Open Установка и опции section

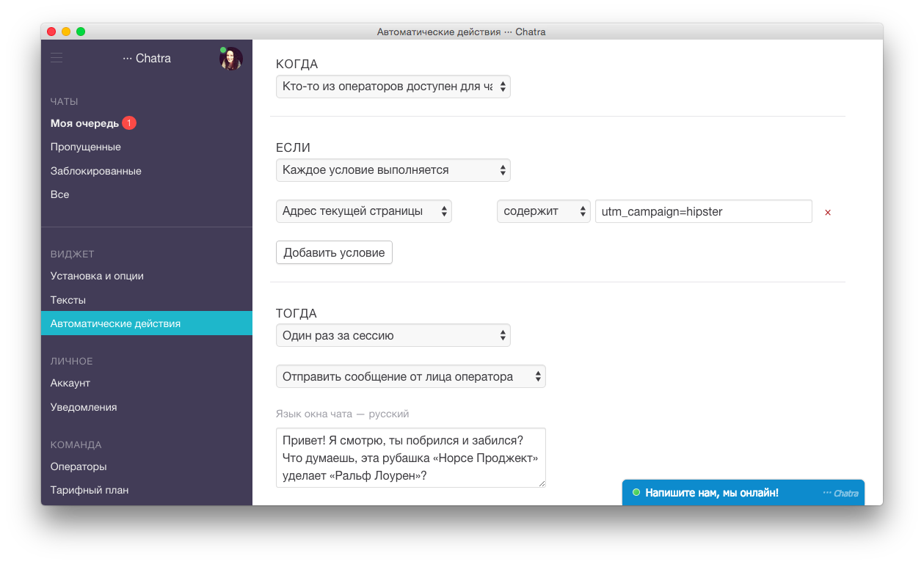(97, 276)
